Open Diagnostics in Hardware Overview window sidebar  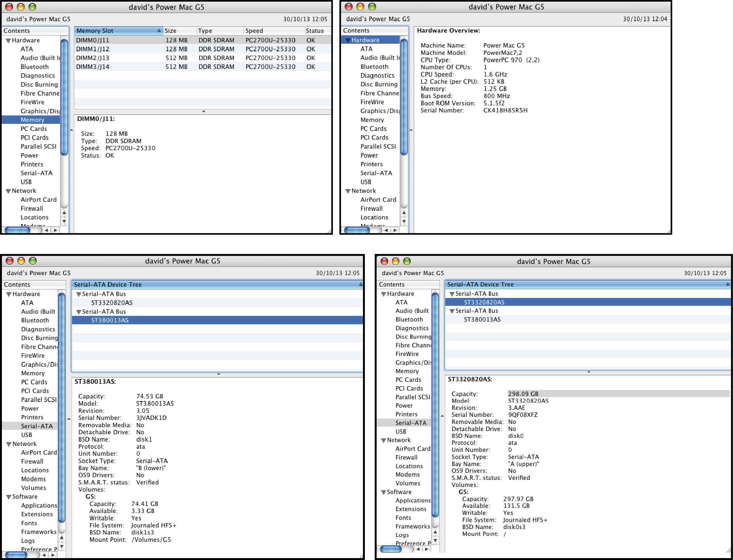point(377,75)
